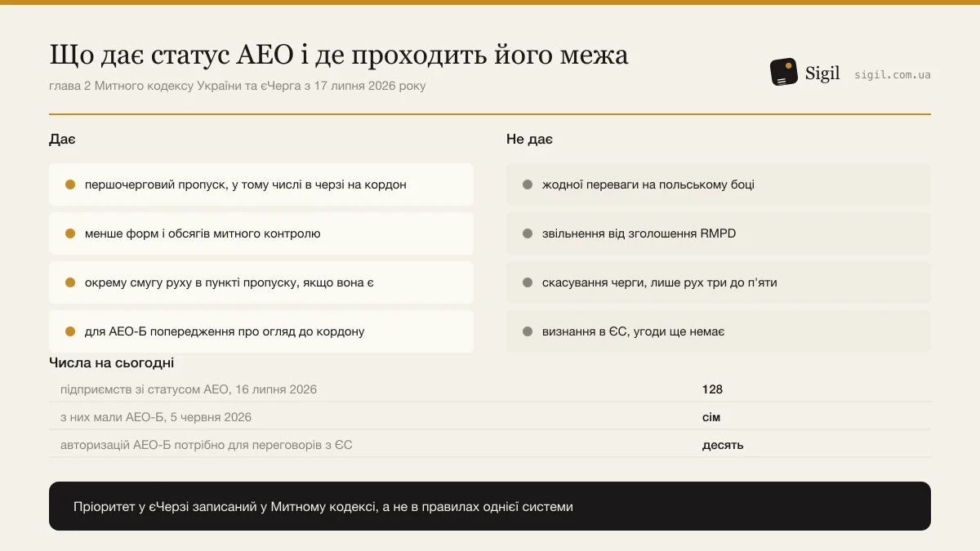Click orange bullet beside 'менше форм і обсягів'

pos(70,233)
